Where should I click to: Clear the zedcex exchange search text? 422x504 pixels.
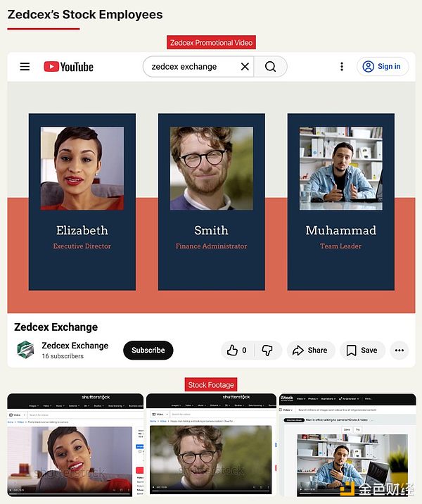tap(245, 67)
